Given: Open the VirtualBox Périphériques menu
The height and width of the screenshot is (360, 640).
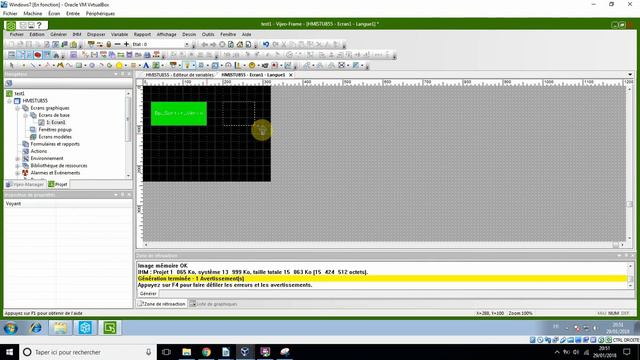Looking at the screenshot, I should click(100, 13).
